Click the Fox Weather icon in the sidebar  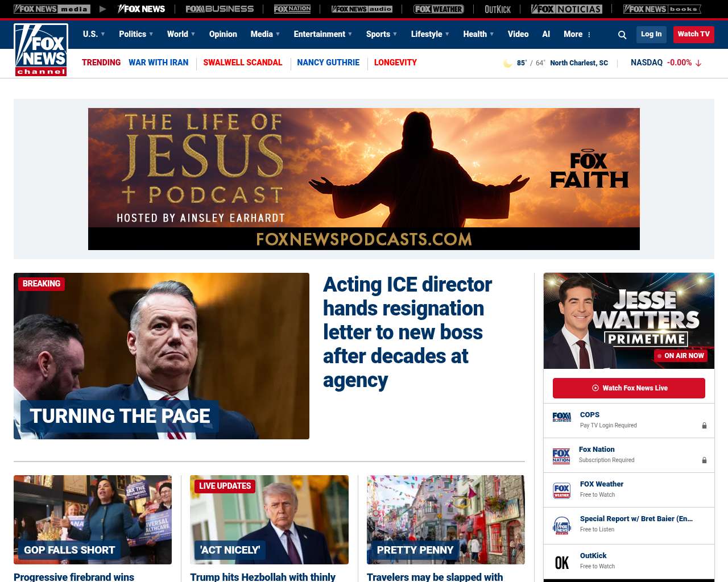(x=561, y=490)
